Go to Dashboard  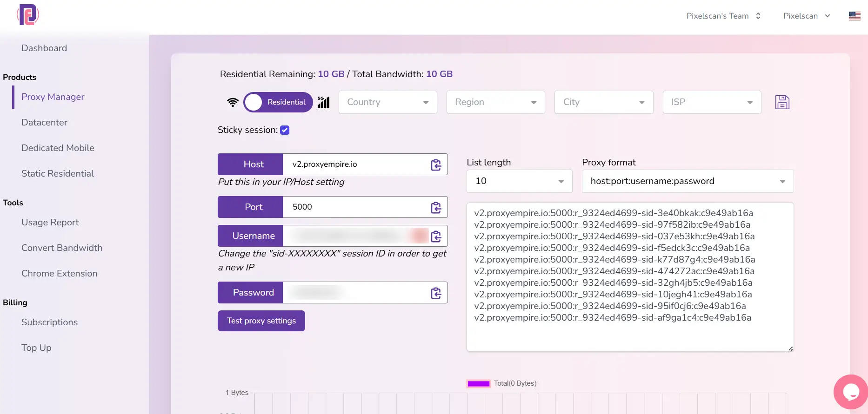coord(44,48)
